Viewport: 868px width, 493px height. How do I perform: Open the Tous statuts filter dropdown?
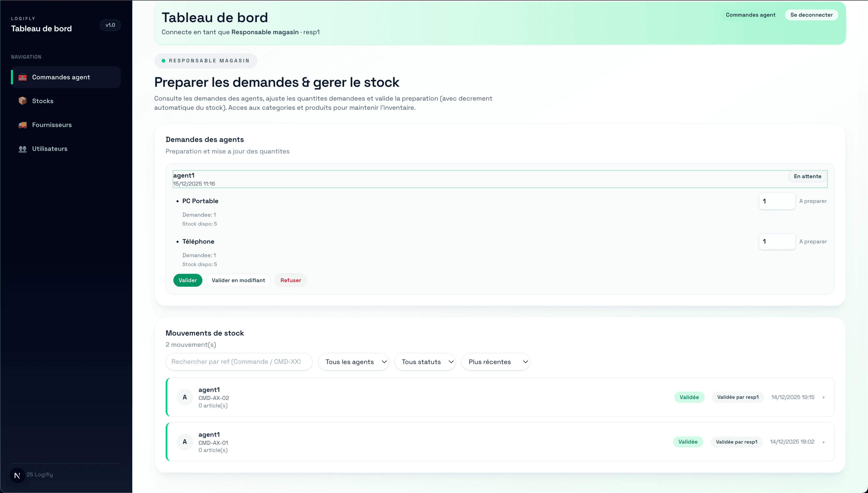pos(425,362)
